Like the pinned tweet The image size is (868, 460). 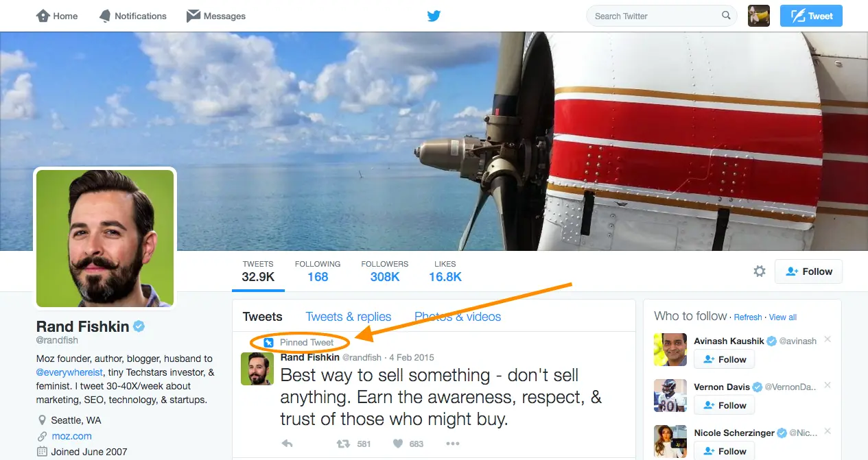(x=398, y=444)
